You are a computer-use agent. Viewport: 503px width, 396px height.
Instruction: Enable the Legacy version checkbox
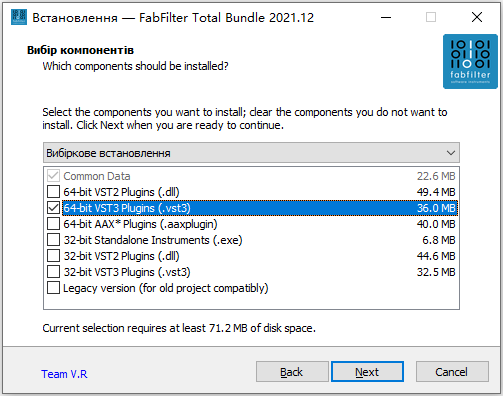(x=53, y=288)
